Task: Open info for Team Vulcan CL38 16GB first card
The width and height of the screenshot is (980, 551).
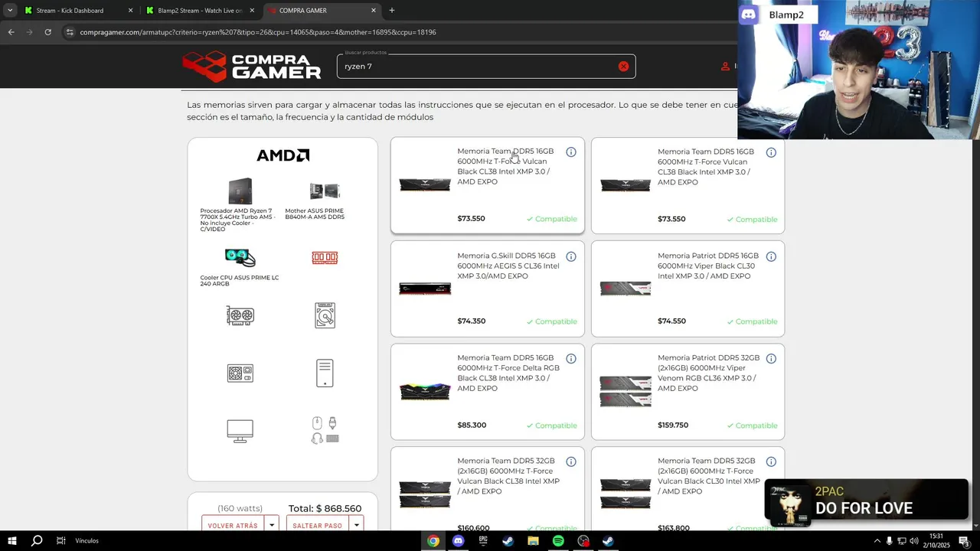Action: 570,152
